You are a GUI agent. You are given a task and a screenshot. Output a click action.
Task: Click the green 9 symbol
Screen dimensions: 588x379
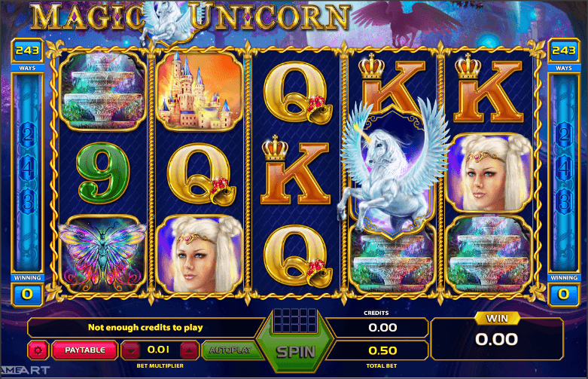click(x=102, y=173)
